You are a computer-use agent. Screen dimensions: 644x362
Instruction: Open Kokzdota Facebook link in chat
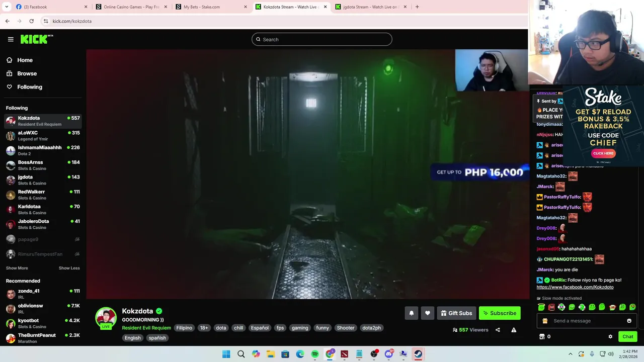coord(575,287)
